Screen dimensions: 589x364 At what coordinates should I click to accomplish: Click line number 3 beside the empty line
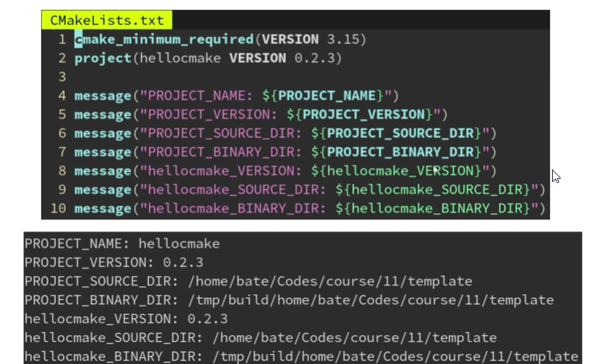(62, 77)
